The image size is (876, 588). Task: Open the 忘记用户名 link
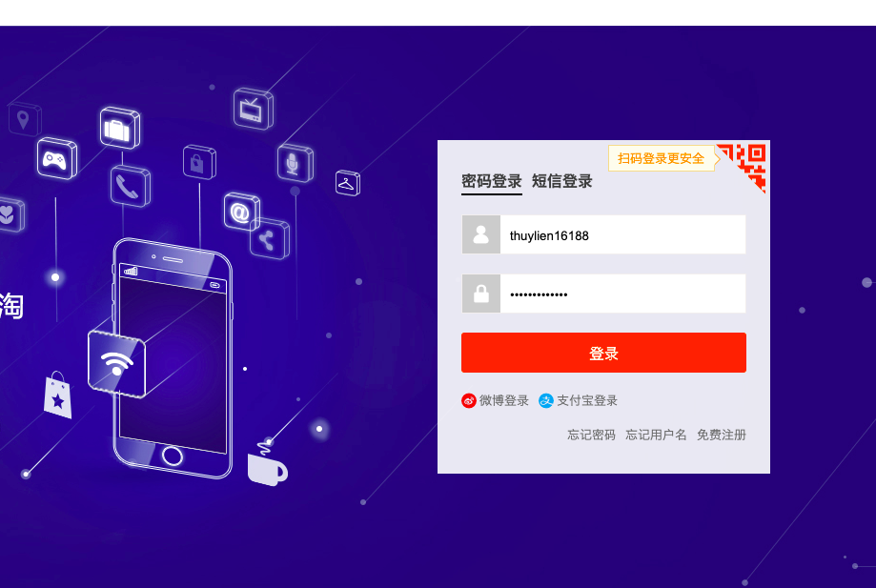click(656, 435)
